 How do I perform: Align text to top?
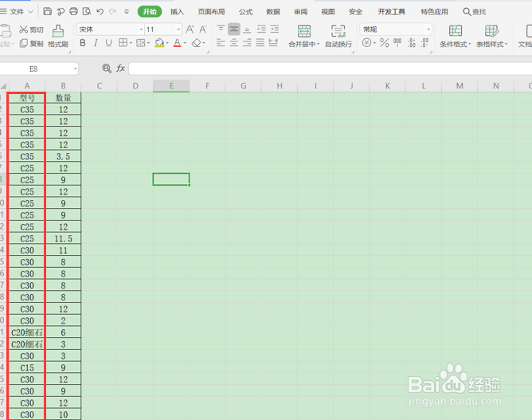(221, 29)
